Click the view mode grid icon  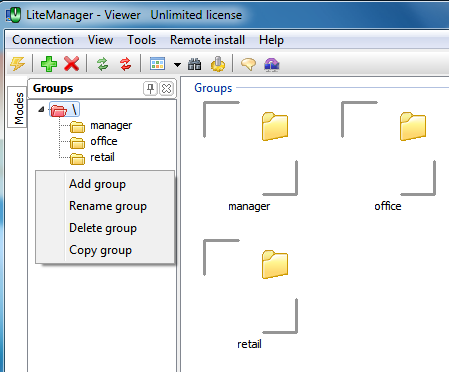(x=157, y=63)
